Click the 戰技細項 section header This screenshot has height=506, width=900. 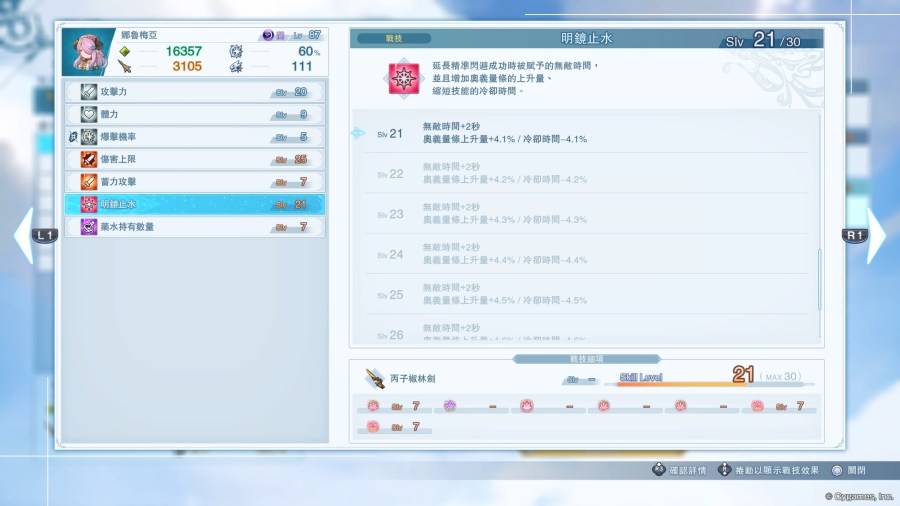(x=586, y=359)
